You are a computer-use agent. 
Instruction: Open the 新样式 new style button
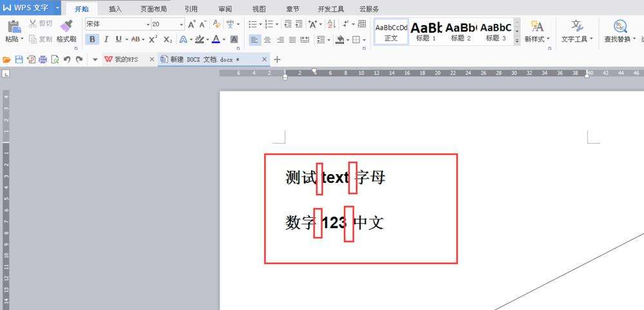pyautogui.click(x=537, y=32)
